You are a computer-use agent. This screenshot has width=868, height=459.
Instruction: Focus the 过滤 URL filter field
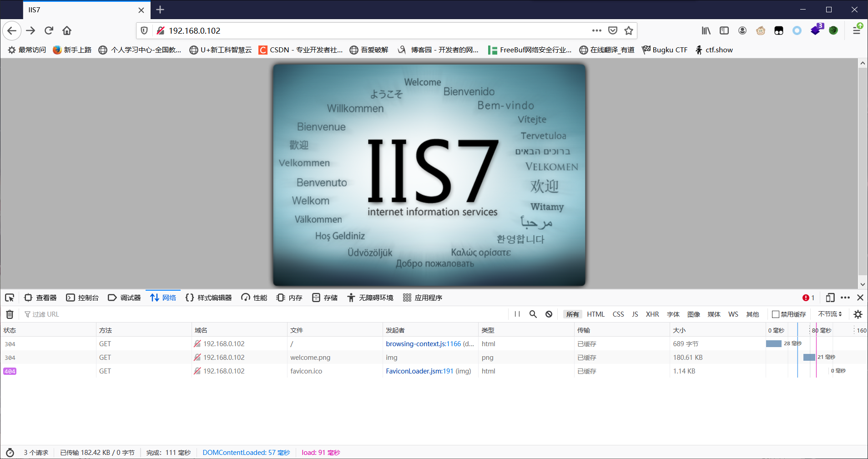[x=264, y=314]
